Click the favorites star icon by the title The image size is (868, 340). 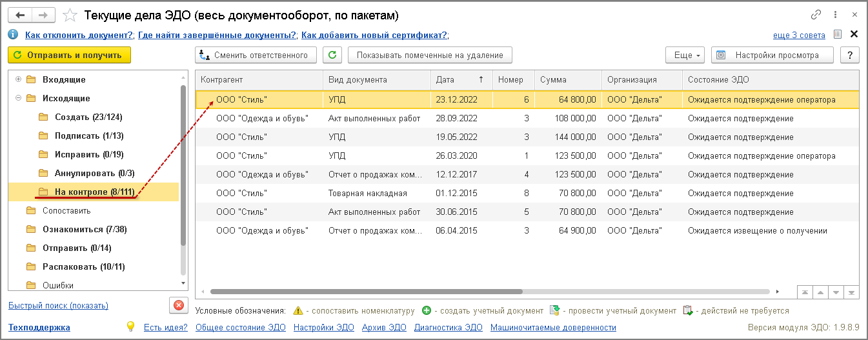[72, 14]
